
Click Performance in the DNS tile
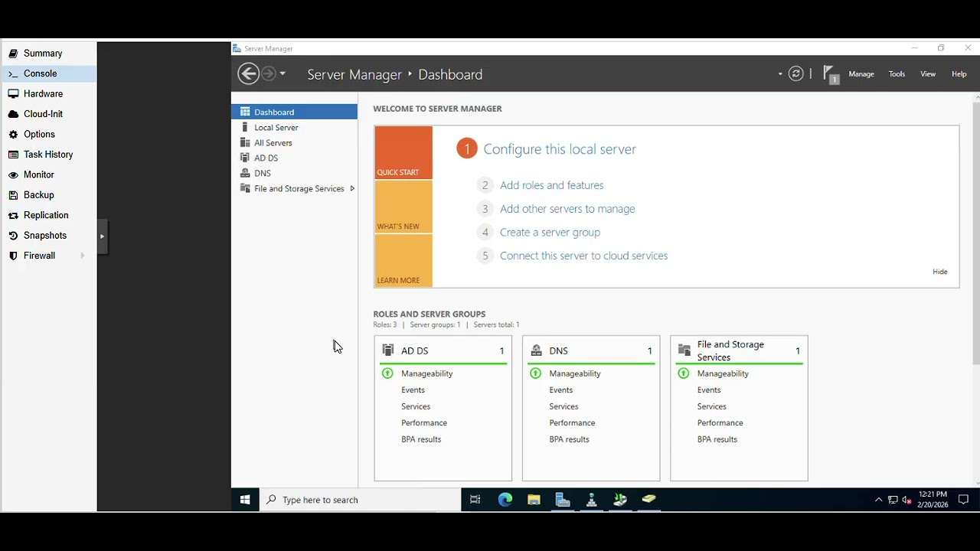point(572,423)
